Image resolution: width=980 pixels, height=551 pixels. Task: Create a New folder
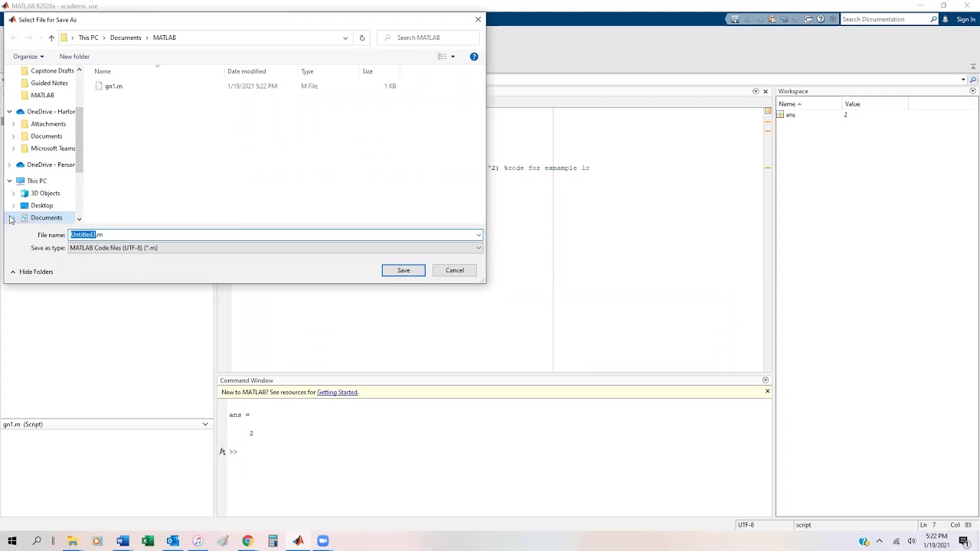click(x=74, y=57)
